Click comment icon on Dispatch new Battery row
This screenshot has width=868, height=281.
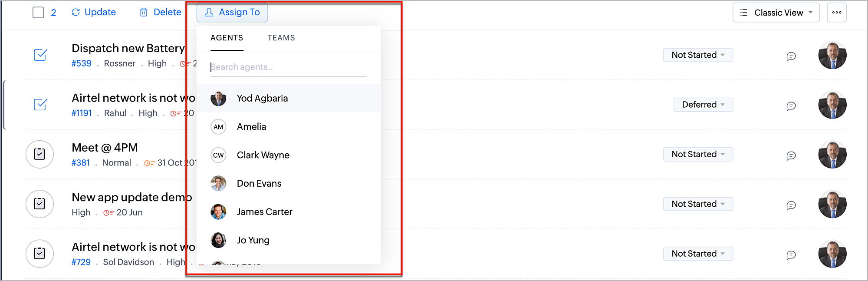point(791,56)
